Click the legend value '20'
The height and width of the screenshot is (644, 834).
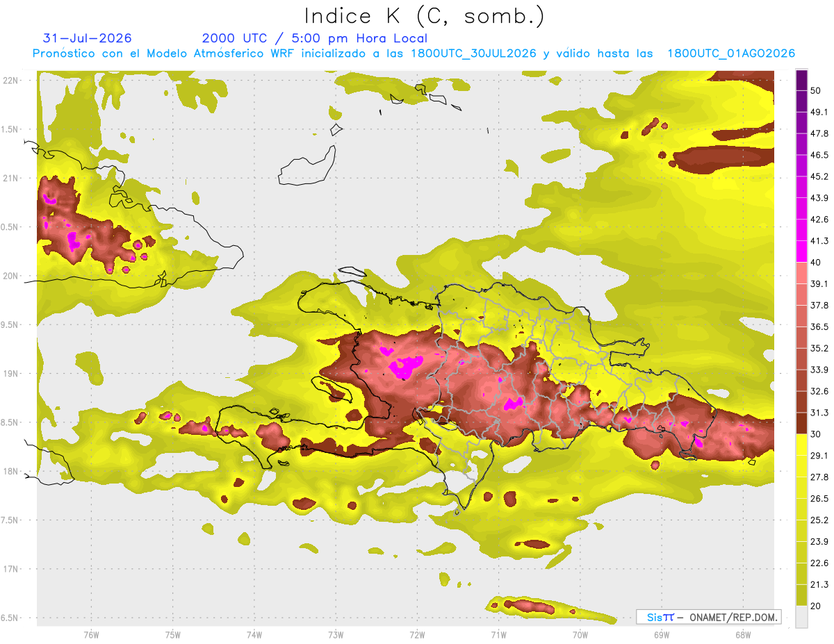(817, 606)
